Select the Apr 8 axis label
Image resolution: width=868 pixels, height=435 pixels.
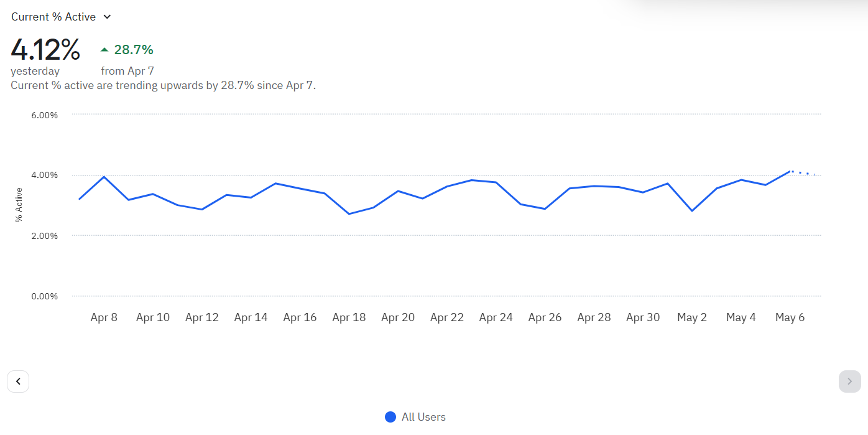104,317
